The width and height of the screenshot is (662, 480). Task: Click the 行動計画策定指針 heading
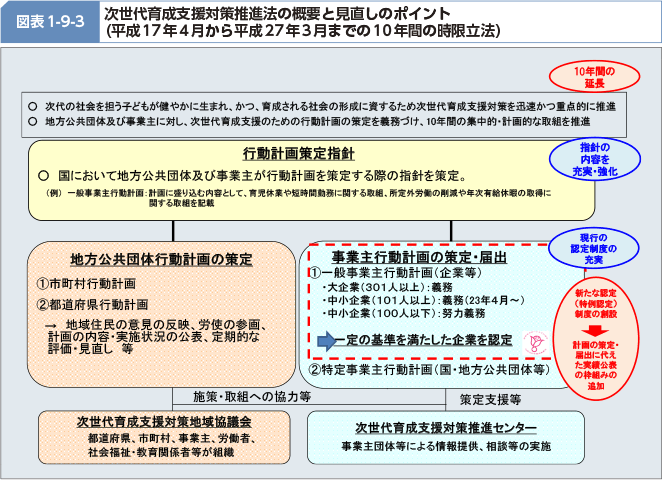click(297, 153)
